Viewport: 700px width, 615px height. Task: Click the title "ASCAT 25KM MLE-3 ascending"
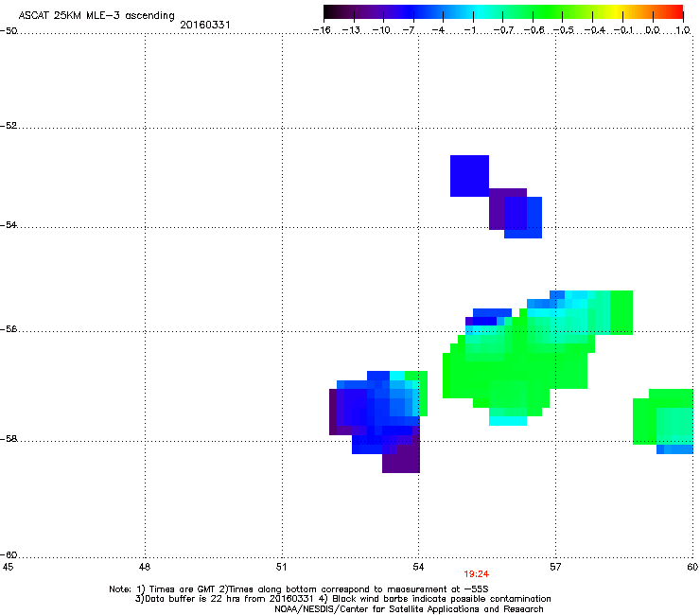96,16
